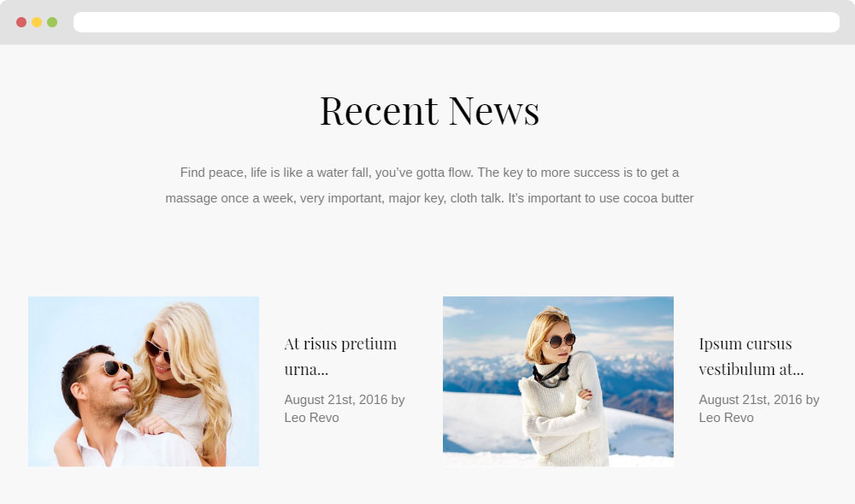Open the couple with sunglasses photo thumbnail
855x504 pixels.
144,381
